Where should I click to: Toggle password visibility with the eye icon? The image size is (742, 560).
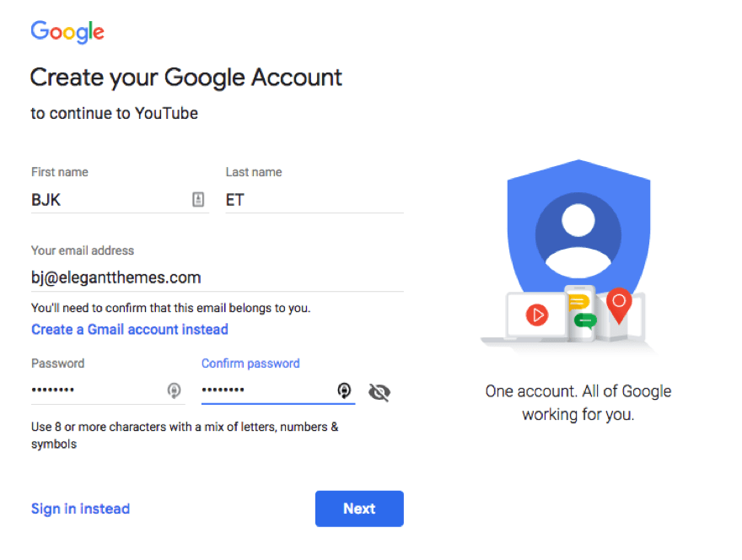tap(379, 391)
